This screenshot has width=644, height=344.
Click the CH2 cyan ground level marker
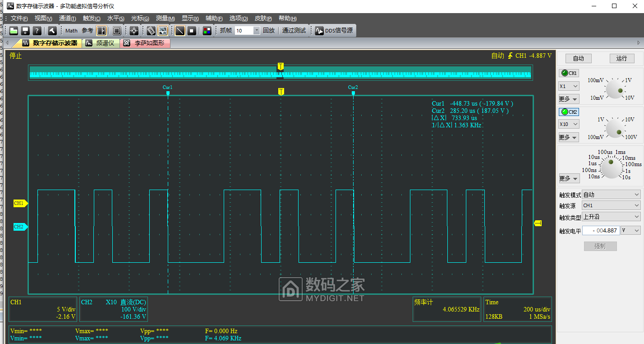tap(21, 227)
